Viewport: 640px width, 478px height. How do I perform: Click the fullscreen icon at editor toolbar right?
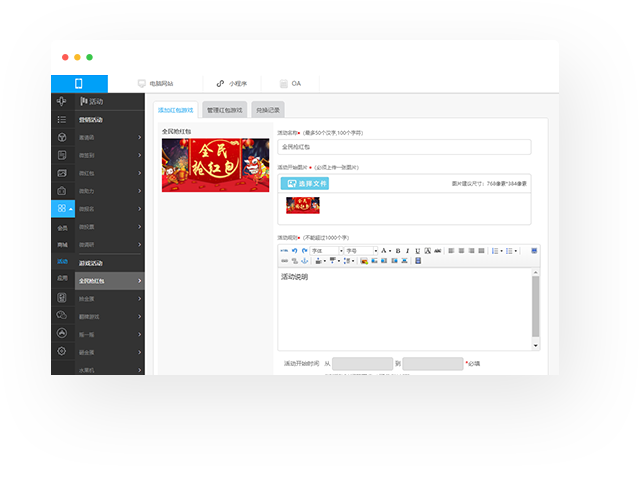534,251
